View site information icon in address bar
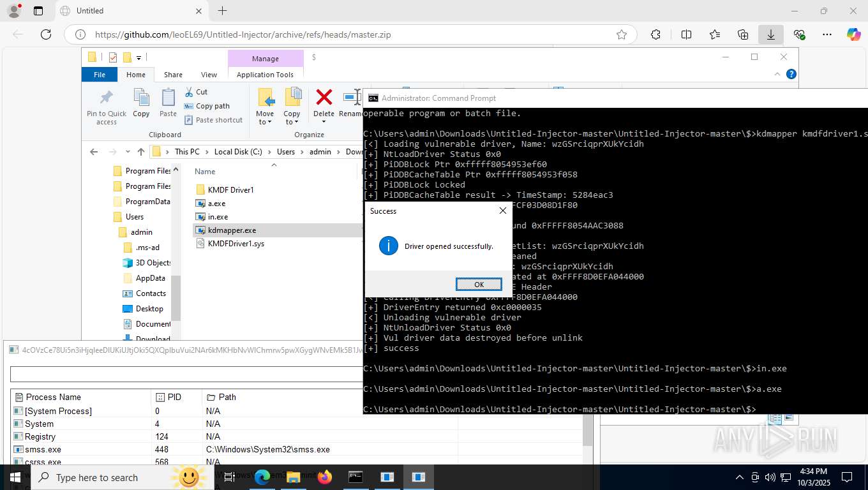 pyautogui.click(x=80, y=34)
